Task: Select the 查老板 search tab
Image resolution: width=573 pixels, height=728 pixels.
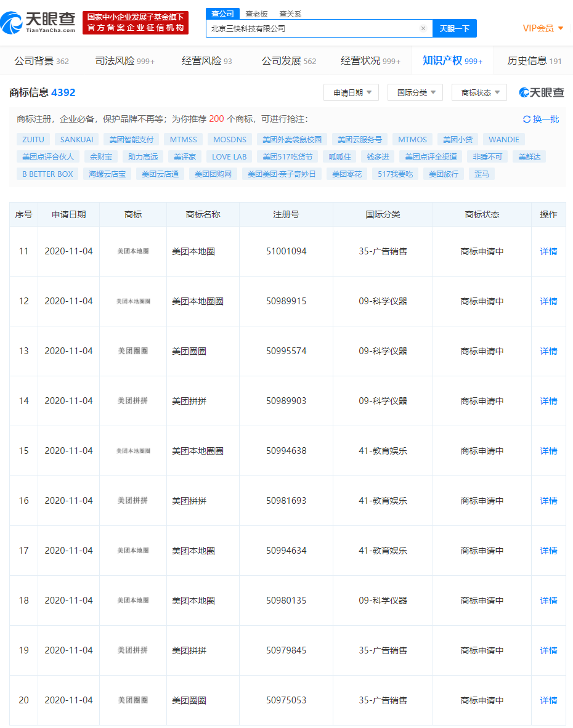Action: coord(256,14)
